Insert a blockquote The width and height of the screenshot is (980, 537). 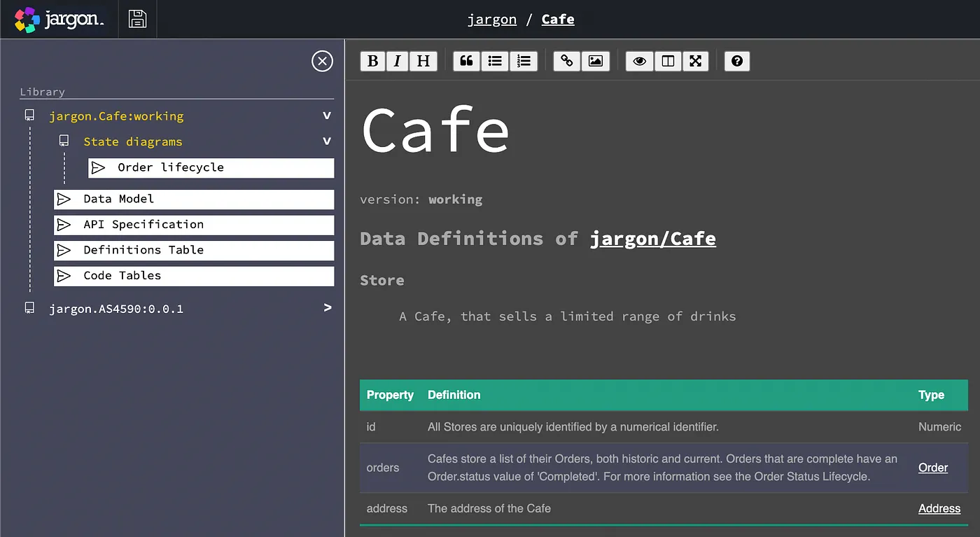coord(466,61)
